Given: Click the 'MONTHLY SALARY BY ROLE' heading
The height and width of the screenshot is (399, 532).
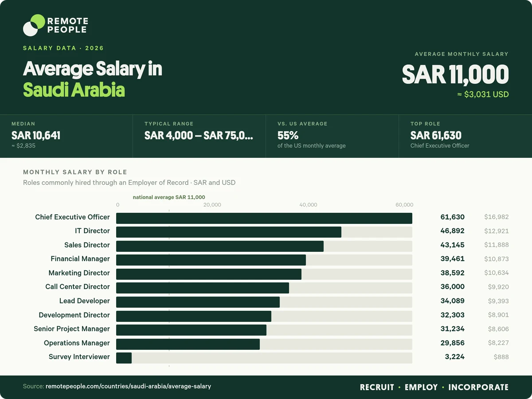Looking at the screenshot, I should coord(75,172).
